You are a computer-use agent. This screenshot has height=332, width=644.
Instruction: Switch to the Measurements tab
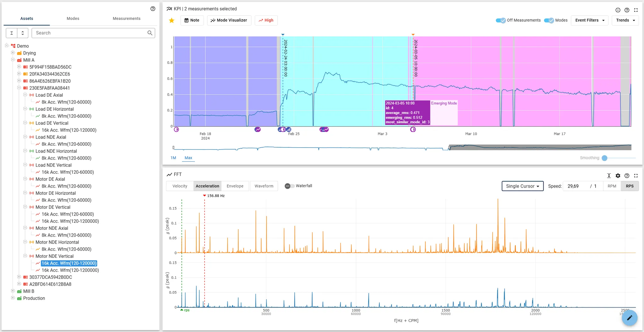click(x=126, y=19)
